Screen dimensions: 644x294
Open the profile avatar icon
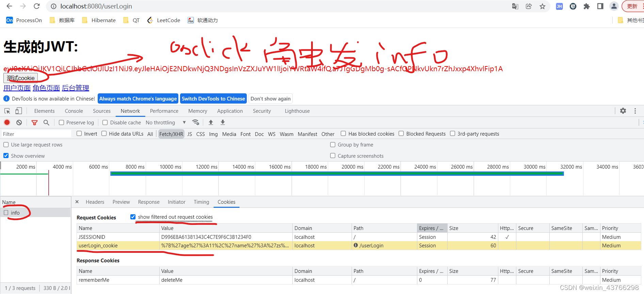[614, 6]
